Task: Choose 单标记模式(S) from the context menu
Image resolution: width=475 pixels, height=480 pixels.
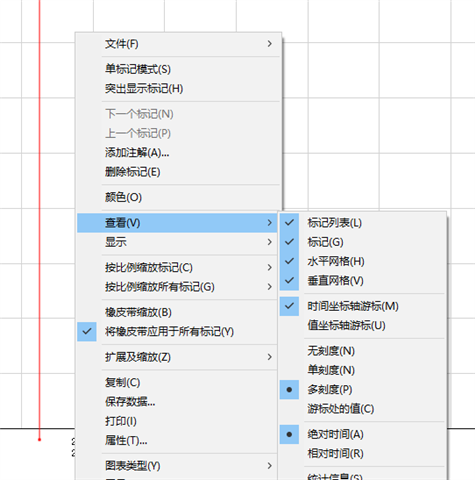Action: pyautogui.click(x=178, y=69)
